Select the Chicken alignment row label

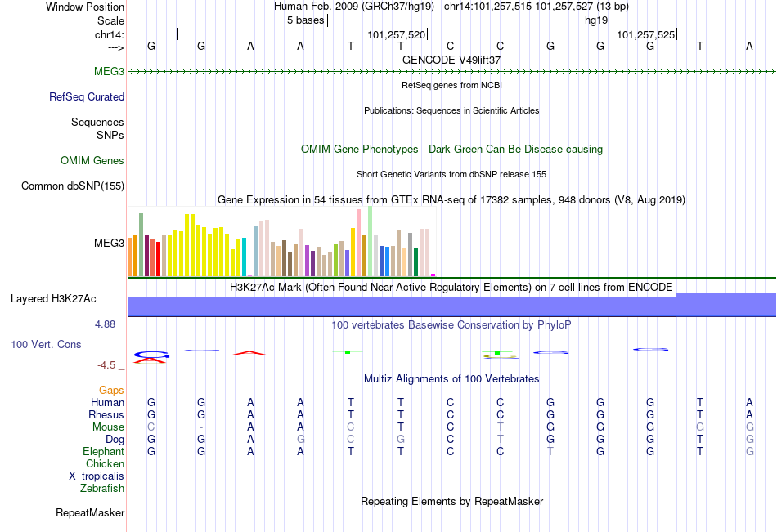(105, 463)
